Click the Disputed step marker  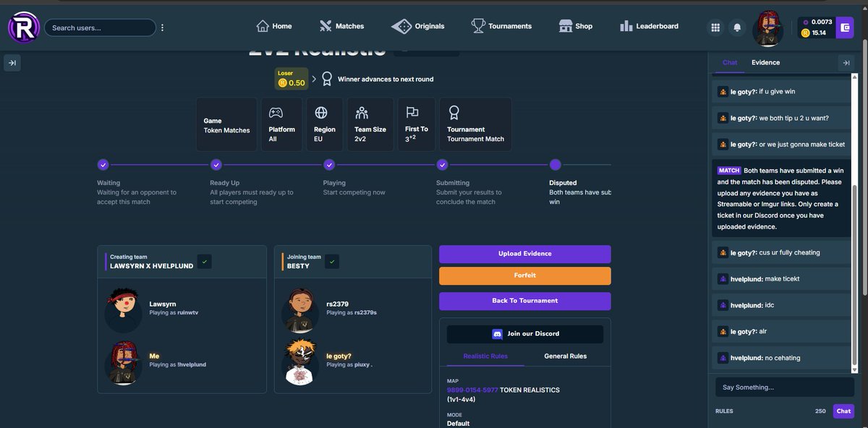(556, 165)
